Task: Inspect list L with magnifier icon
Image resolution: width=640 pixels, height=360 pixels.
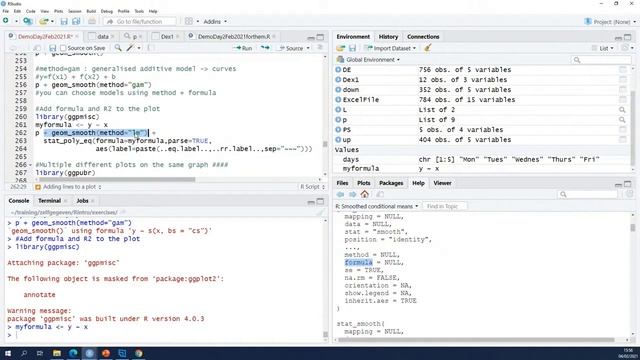Action: 622,110
